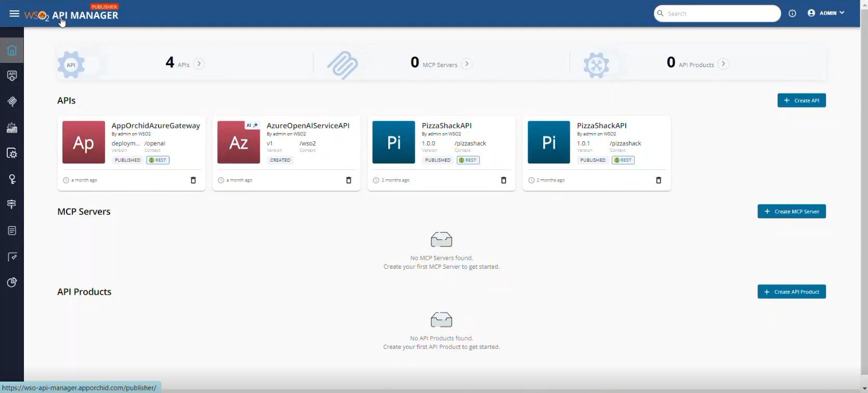Open MCP Servers paperclip icon in the sidebar
The image size is (868, 393).
(x=12, y=101)
